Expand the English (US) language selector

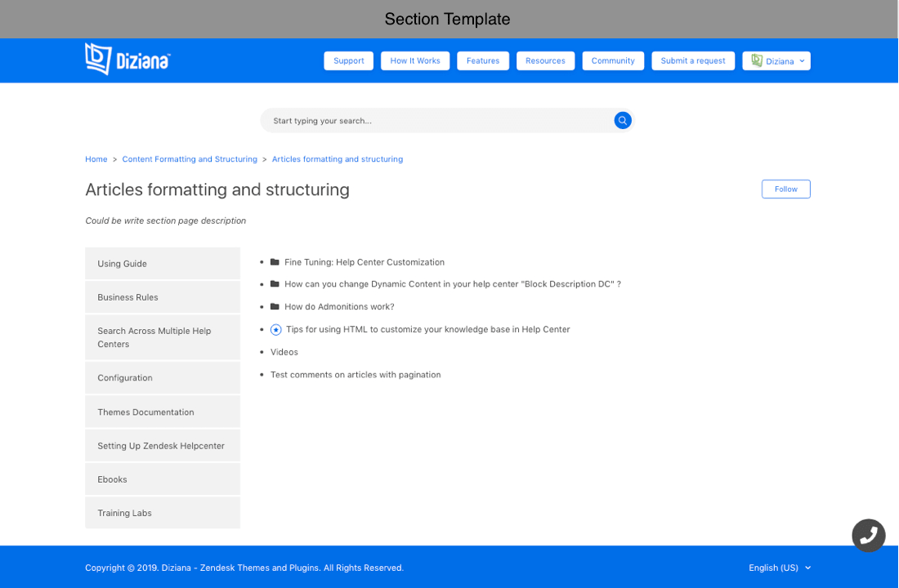(x=780, y=568)
